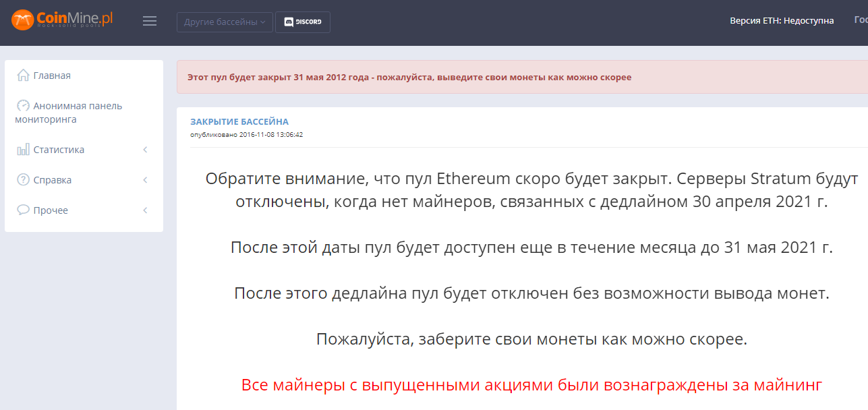Click the ЗАКРЫТИЕ БАССЕЙНА heading link
The height and width of the screenshot is (410, 868).
tap(239, 122)
